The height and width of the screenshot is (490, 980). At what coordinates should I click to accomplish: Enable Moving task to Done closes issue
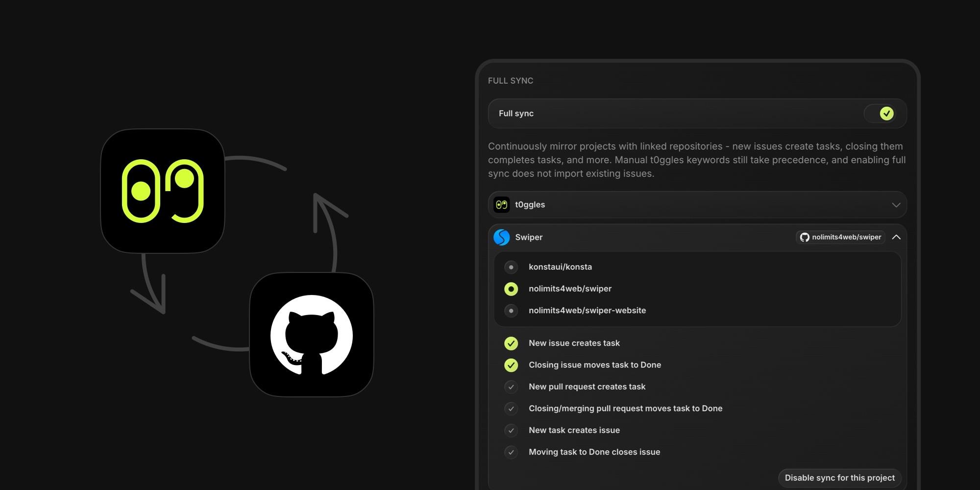[x=511, y=452]
